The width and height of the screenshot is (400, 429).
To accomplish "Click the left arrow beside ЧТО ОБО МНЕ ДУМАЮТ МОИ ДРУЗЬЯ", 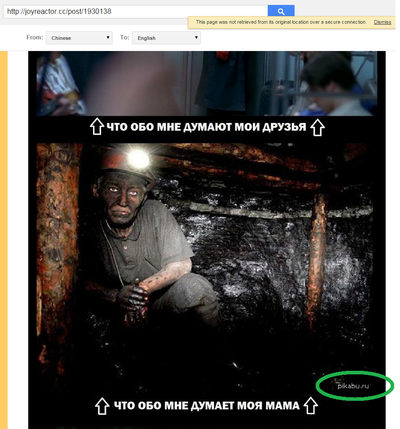I will (97, 127).
